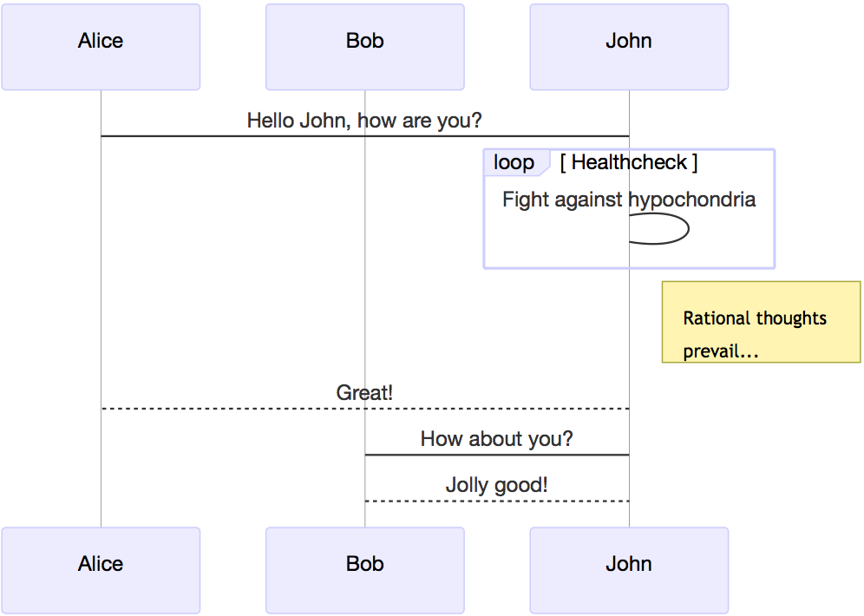Select the bottom John participant box
The width and height of the screenshot is (864, 616).
click(629, 570)
